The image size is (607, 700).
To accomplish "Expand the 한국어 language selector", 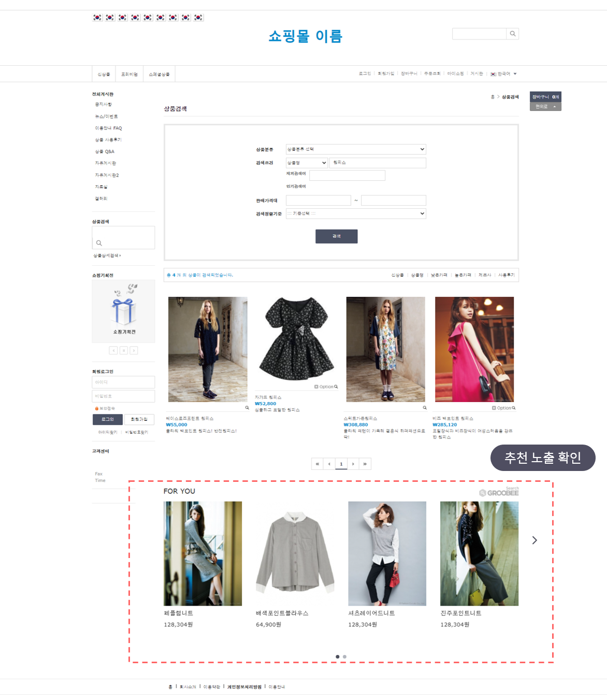I will pos(504,74).
